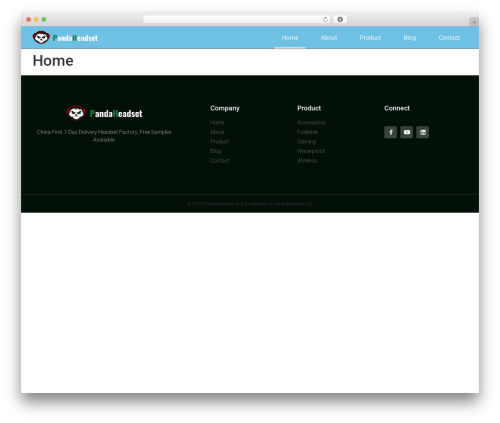Open Contact in the top navigation
500x423 pixels.
449,38
